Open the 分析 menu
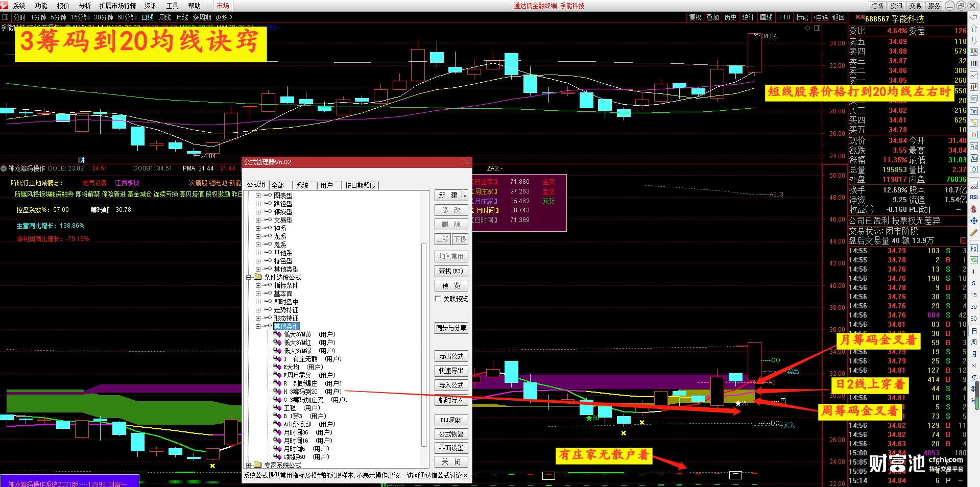Screen dimensions: 980x487 pyautogui.click(x=85, y=6)
